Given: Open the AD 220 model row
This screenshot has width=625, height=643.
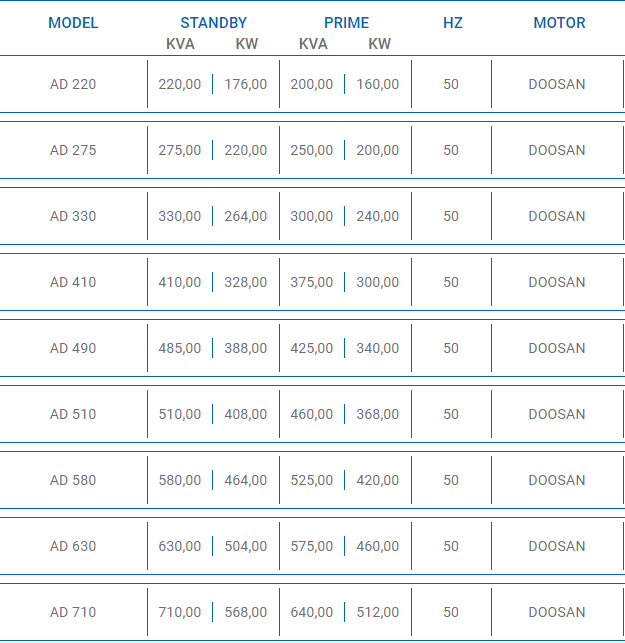Looking at the screenshot, I should (73, 84).
